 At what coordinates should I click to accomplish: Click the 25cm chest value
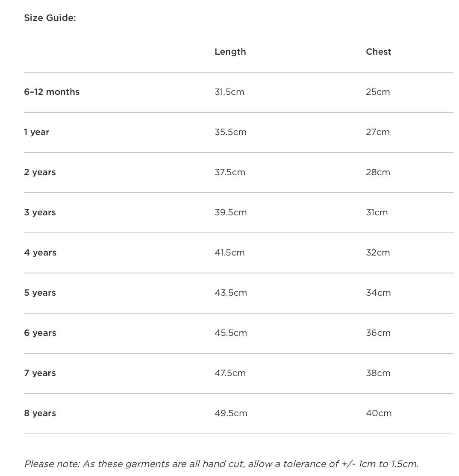click(x=378, y=92)
